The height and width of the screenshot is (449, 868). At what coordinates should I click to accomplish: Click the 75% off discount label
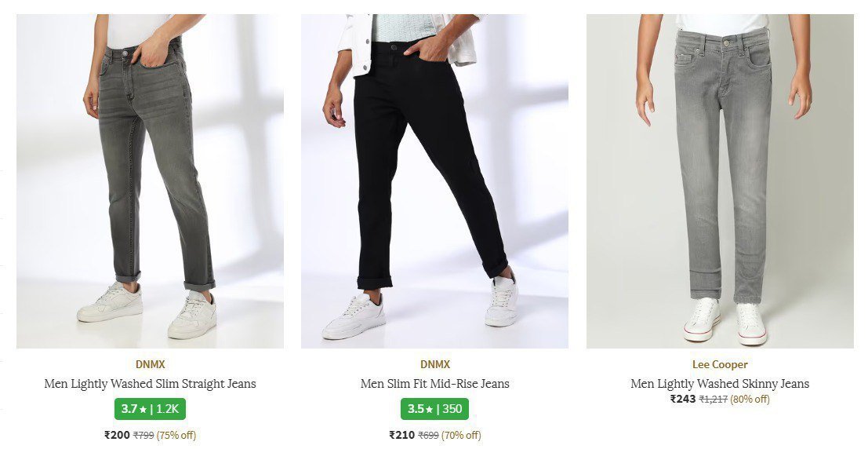tap(176, 435)
